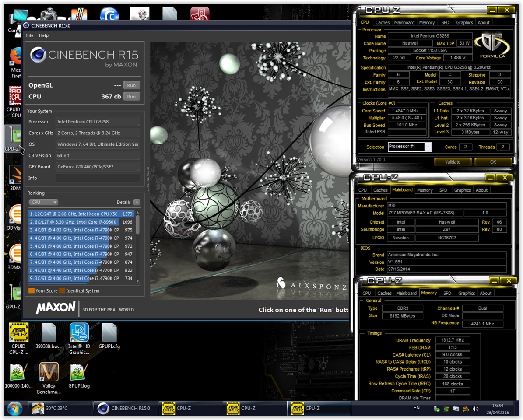
Task: Click the second CPU-Z taskbar button
Action: click(254, 408)
